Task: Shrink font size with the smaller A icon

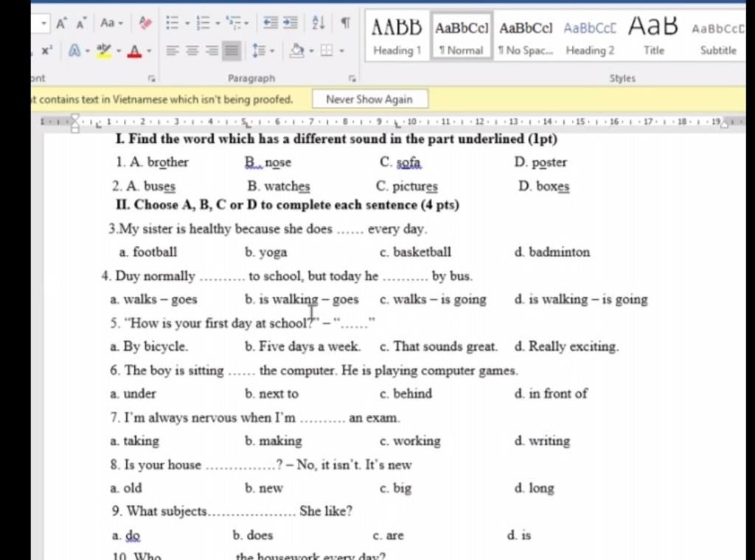Action: tap(81, 23)
